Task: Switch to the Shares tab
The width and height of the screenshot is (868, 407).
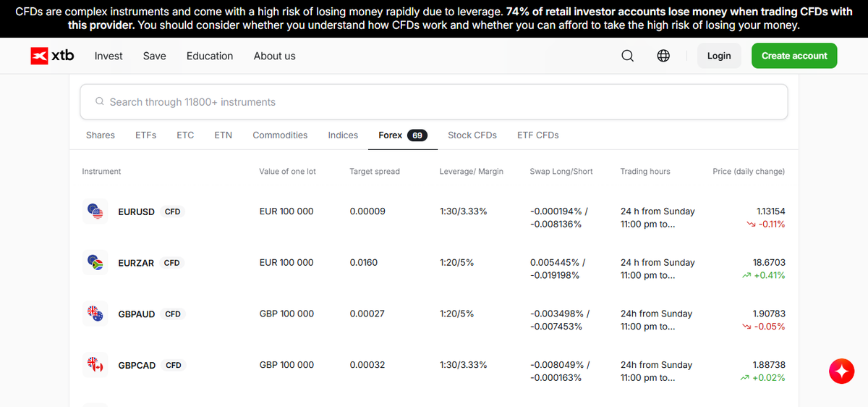Action: point(101,135)
